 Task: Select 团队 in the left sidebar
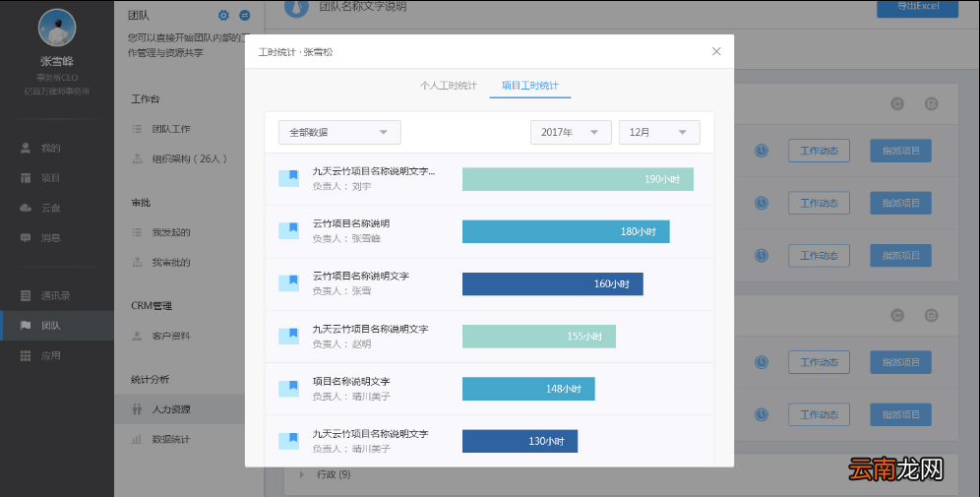click(57, 326)
